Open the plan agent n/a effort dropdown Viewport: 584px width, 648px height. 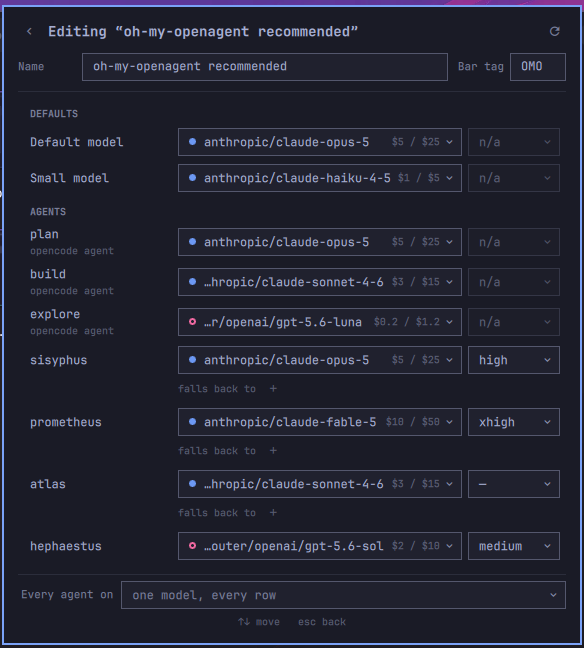pyautogui.click(x=514, y=242)
